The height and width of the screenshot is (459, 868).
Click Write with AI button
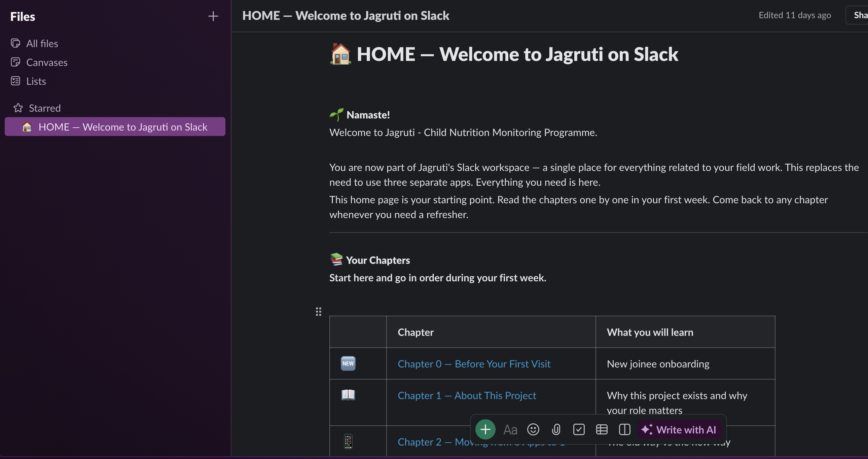(x=679, y=429)
